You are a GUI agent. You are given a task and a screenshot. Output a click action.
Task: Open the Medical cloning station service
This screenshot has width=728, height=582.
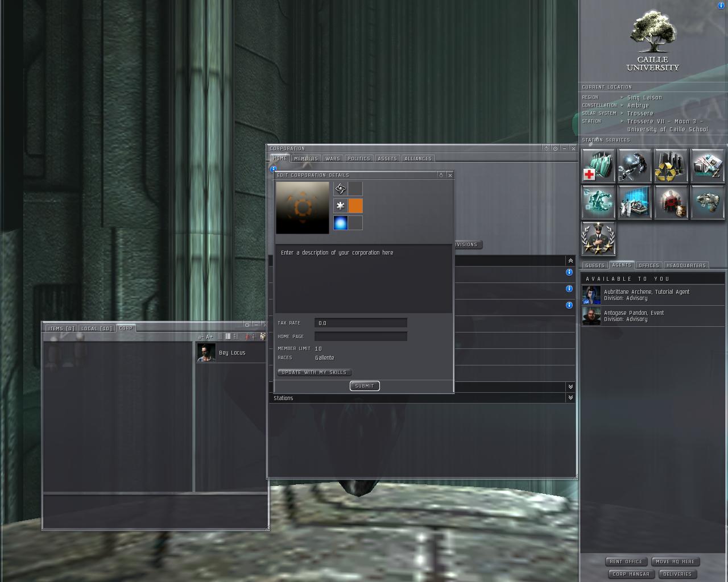point(598,166)
